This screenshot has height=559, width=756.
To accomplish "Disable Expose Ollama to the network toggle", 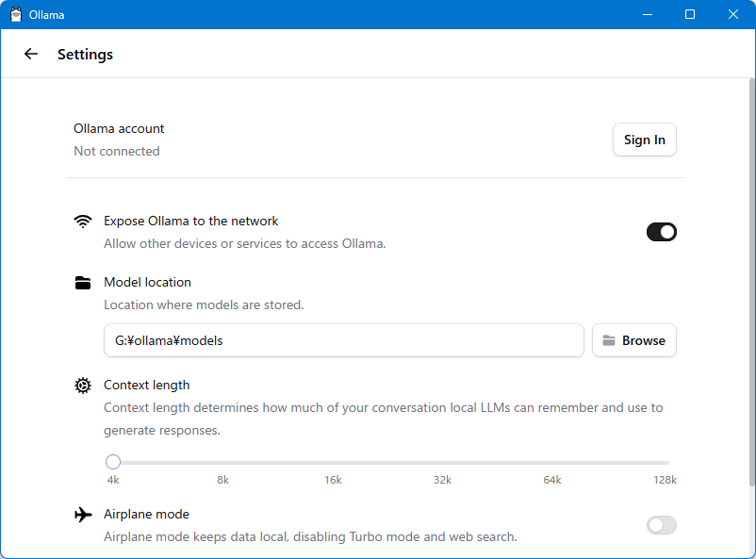I will tap(662, 232).
